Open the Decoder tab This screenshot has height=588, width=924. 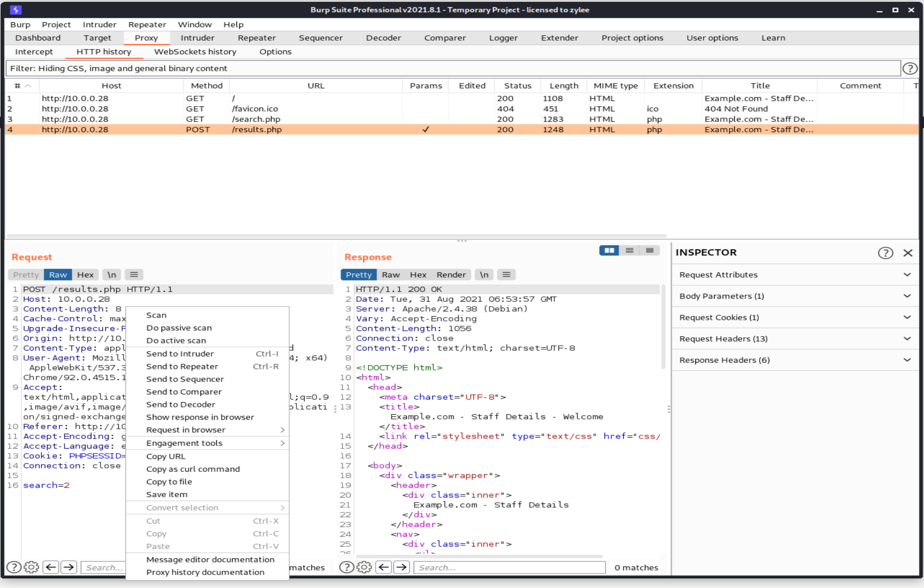pos(383,38)
